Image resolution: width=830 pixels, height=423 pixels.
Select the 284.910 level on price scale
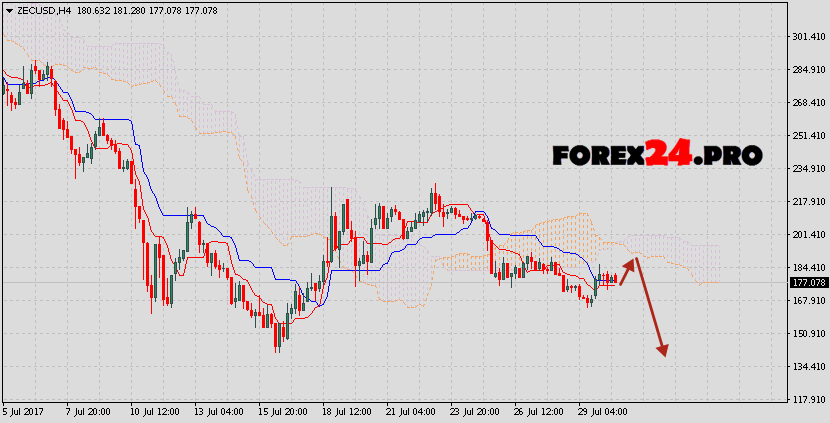[x=808, y=70]
